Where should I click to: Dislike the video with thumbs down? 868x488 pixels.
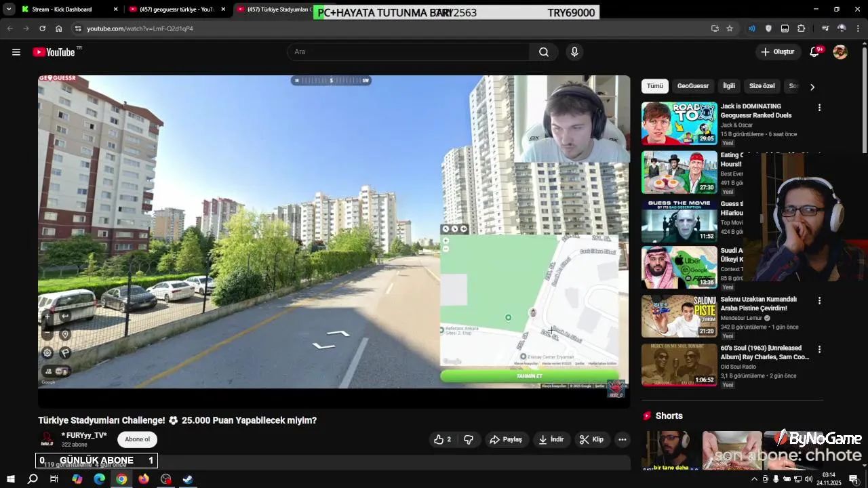(x=469, y=439)
